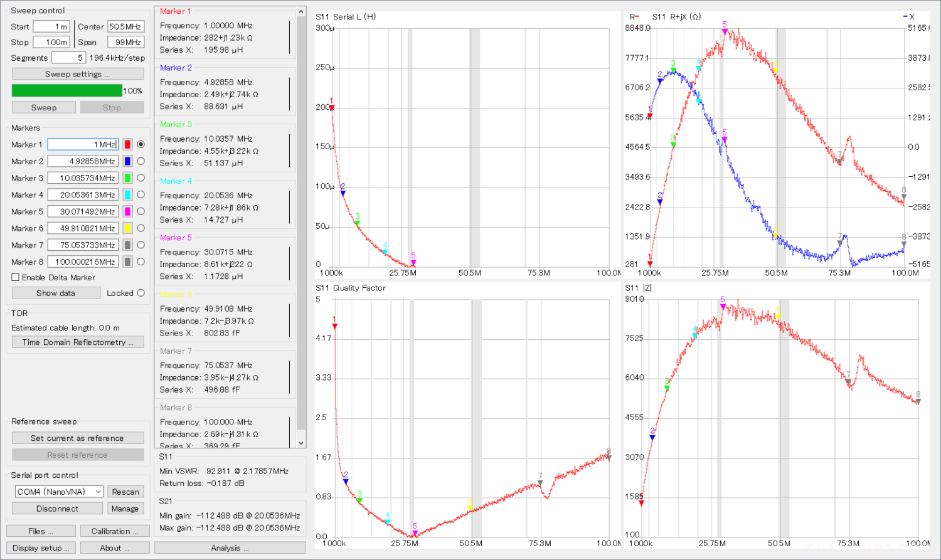Click the yellow Marker 6 color swatch
The width and height of the screenshot is (941, 560).
coord(127,228)
